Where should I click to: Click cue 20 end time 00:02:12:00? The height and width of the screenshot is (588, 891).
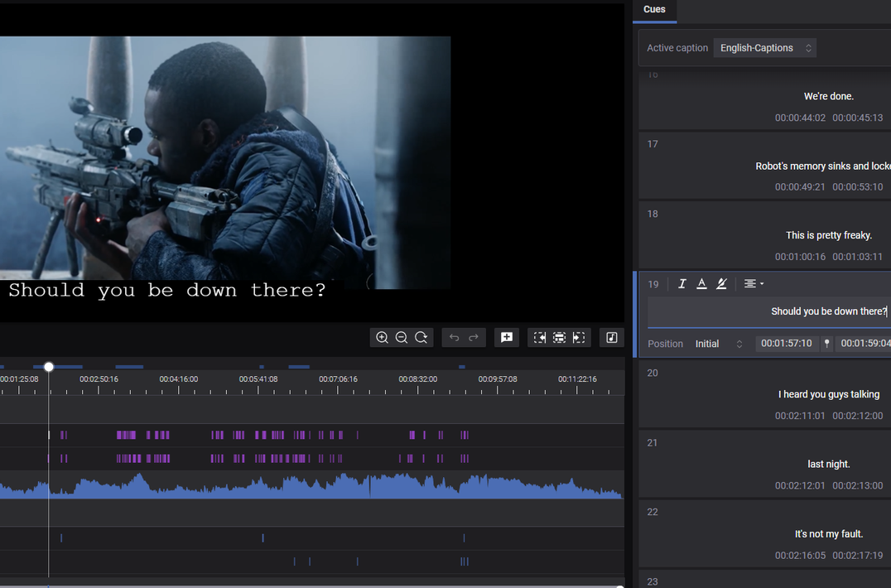(x=858, y=416)
